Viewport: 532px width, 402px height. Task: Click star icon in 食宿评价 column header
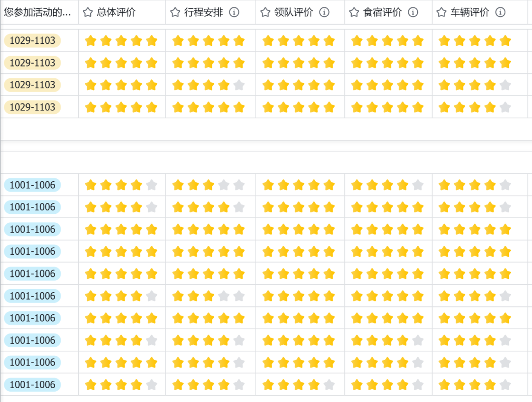354,12
